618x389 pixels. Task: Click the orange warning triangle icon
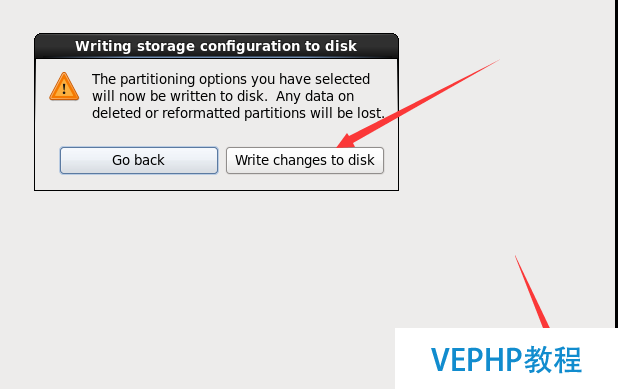64,87
